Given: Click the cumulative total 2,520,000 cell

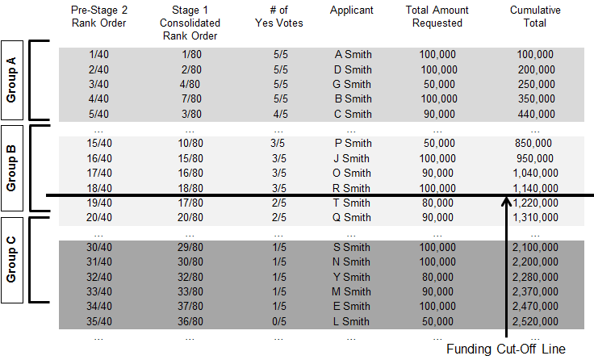Looking at the screenshot, I should (x=535, y=323).
